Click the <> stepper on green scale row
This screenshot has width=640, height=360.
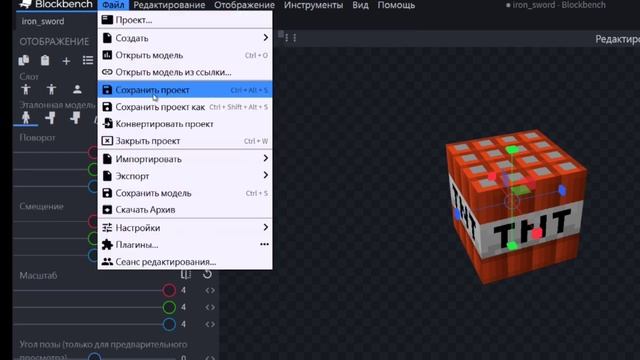[x=210, y=307]
